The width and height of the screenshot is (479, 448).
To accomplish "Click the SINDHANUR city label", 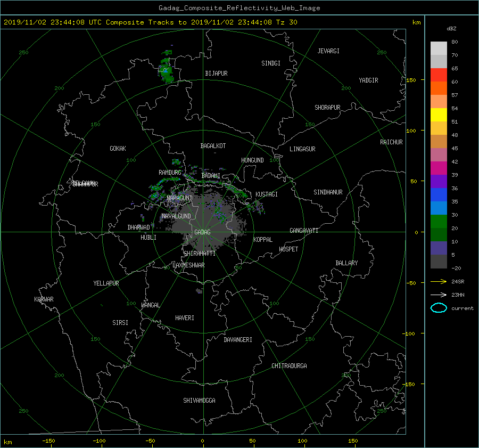I will pos(328,192).
